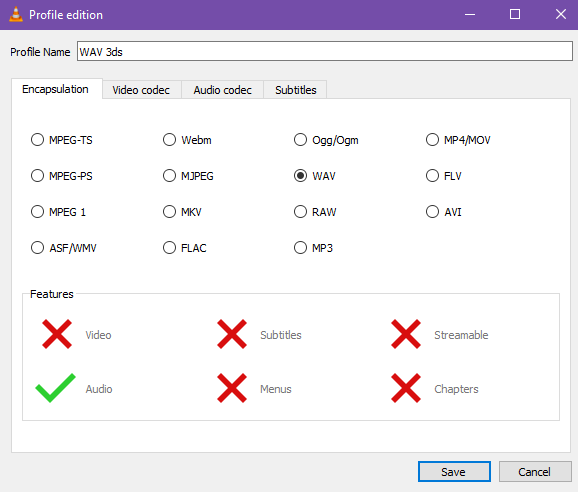578x492 pixels.
Task: Choose the MPEG-TS encapsulation
Action: 37,140
